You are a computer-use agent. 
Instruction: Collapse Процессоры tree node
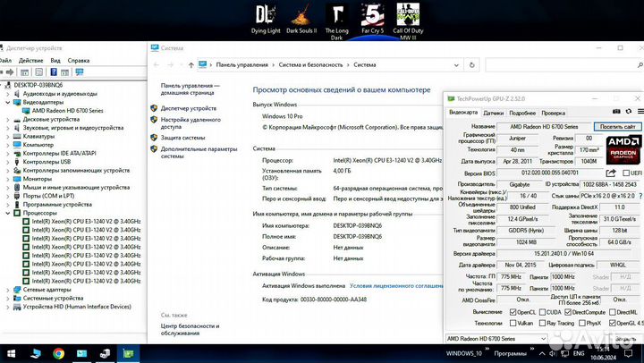(7, 213)
